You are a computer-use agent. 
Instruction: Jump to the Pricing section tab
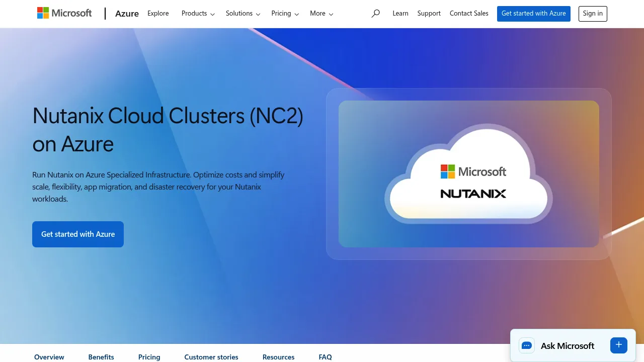(x=149, y=357)
